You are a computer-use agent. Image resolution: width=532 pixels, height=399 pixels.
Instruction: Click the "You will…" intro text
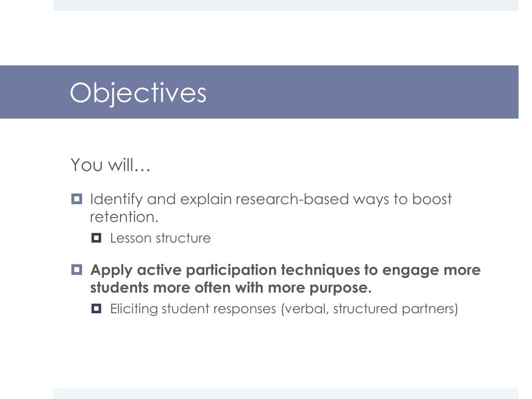click(110, 165)
